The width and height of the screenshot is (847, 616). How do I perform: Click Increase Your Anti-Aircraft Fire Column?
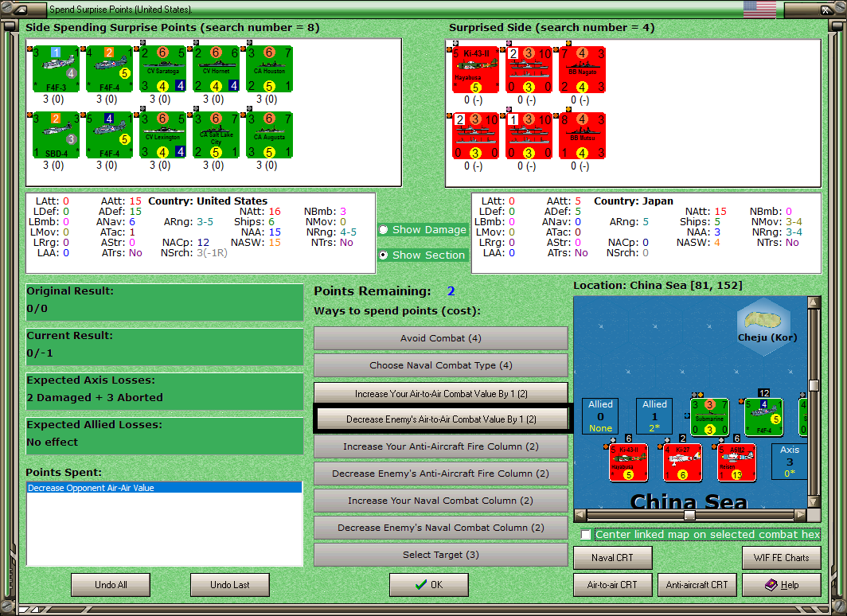[440, 446]
